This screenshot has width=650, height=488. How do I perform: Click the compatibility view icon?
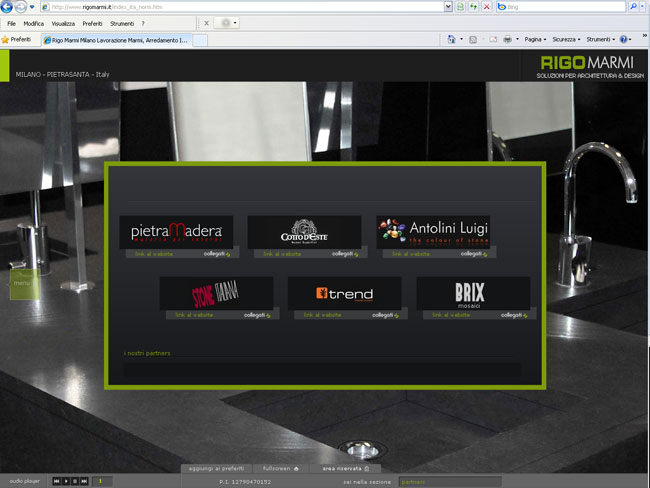click(x=460, y=7)
